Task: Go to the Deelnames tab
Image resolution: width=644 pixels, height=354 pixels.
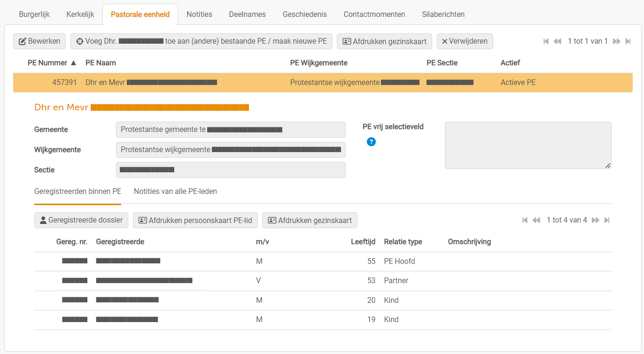Action: pos(247,14)
